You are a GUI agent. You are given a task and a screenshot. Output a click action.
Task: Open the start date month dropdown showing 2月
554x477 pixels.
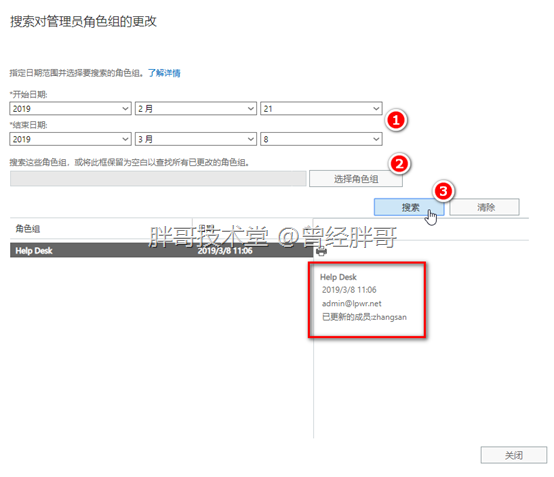[x=196, y=108]
